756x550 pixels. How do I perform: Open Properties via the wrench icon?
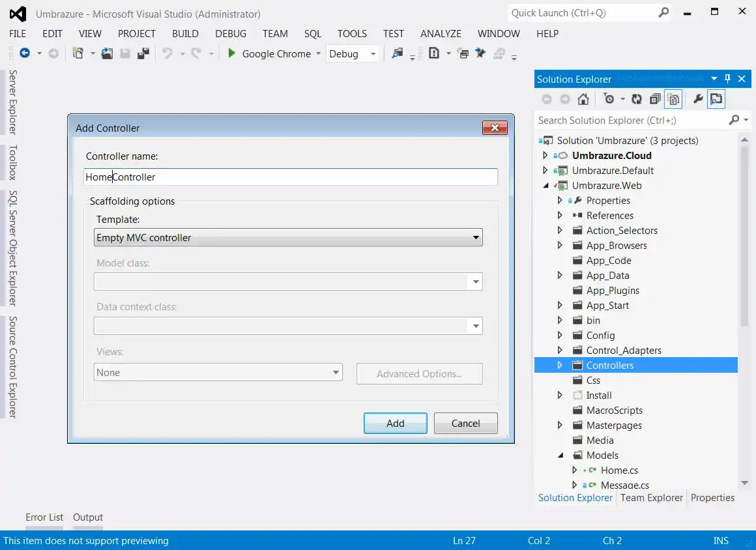(698, 99)
